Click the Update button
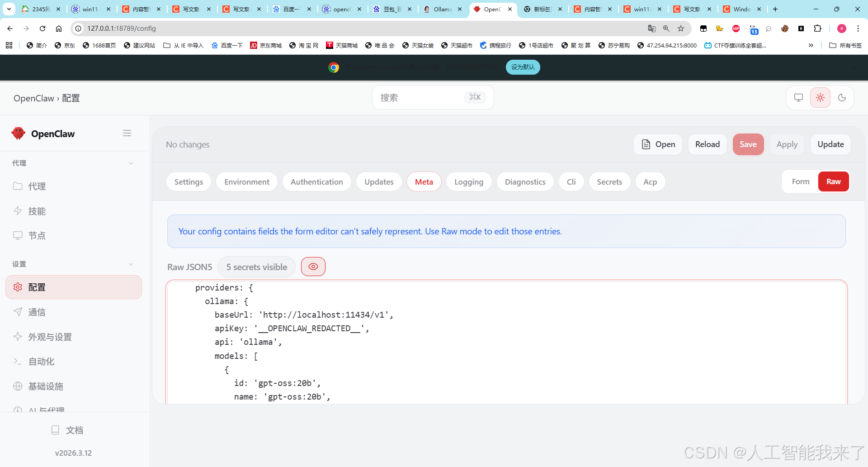 click(x=830, y=144)
